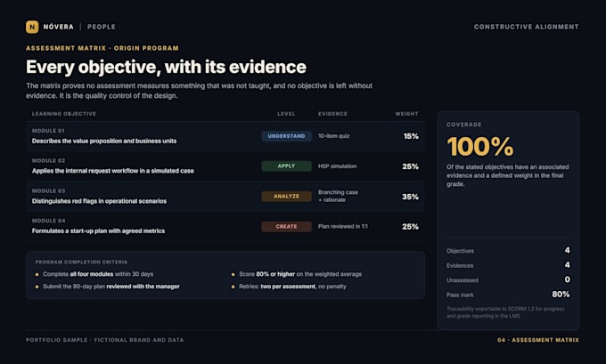Click the Unassessed count row
The height and width of the screenshot is (364, 606).
[x=508, y=279]
